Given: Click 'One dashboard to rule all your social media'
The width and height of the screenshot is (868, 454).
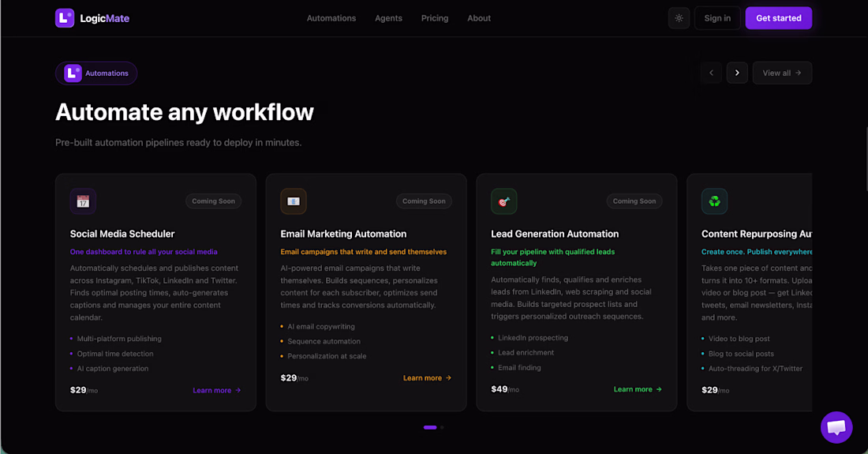Looking at the screenshot, I should pos(144,252).
